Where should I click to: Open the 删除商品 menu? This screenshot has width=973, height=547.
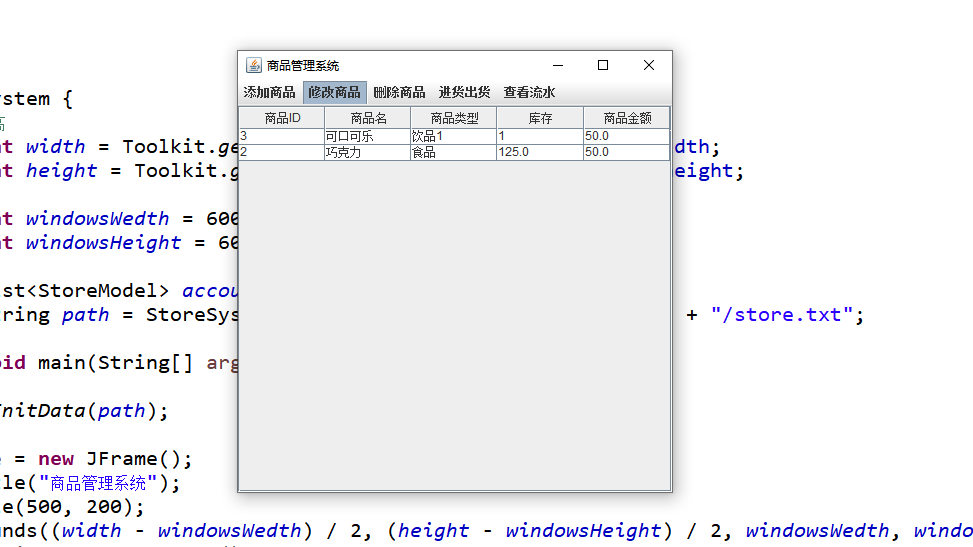[400, 93]
